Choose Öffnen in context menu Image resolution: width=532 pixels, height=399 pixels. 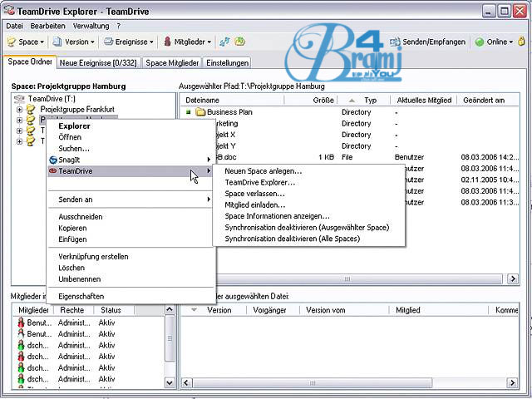pos(131,137)
